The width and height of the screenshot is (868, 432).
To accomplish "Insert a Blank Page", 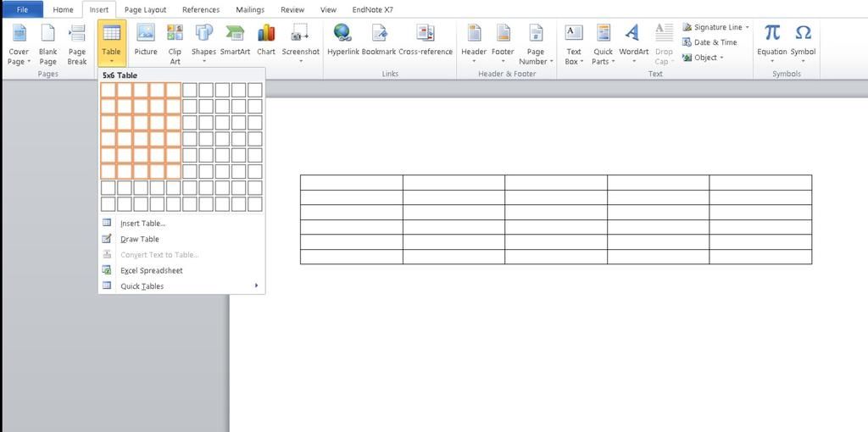I will point(48,46).
